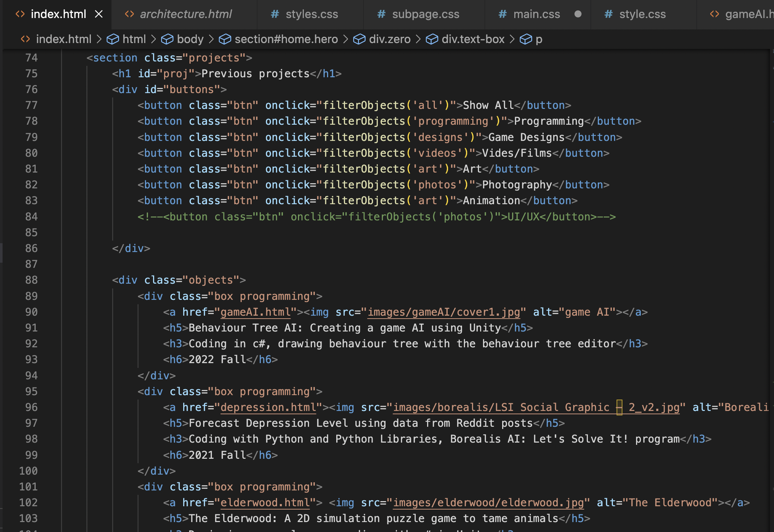Place cursor on 'Animation' button text
Image resolution: width=774 pixels, height=532 pixels.
pyautogui.click(x=491, y=201)
